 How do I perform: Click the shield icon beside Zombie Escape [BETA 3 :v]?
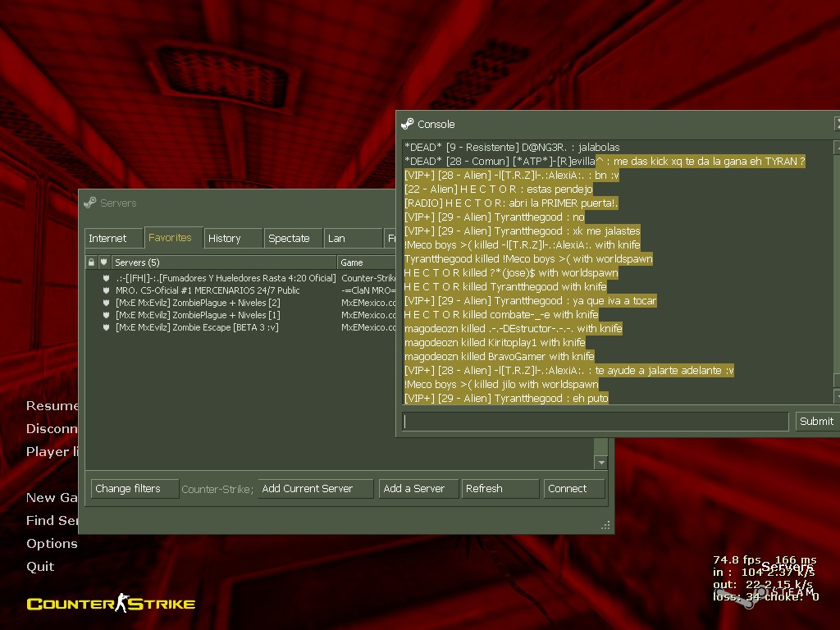(x=106, y=327)
